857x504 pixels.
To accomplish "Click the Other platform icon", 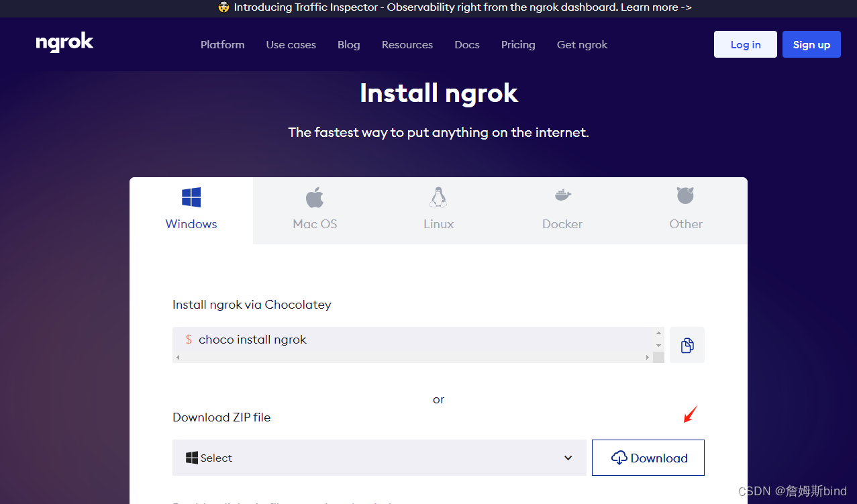I will (x=685, y=196).
